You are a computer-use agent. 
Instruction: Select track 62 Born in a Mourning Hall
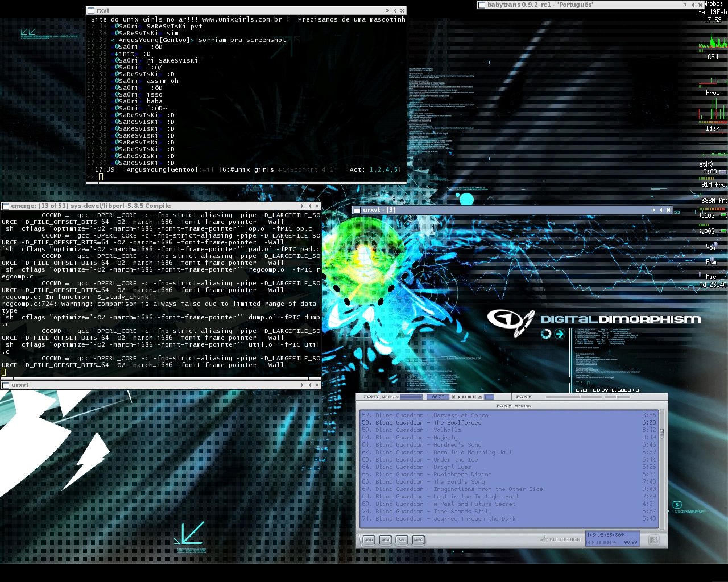click(508, 452)
